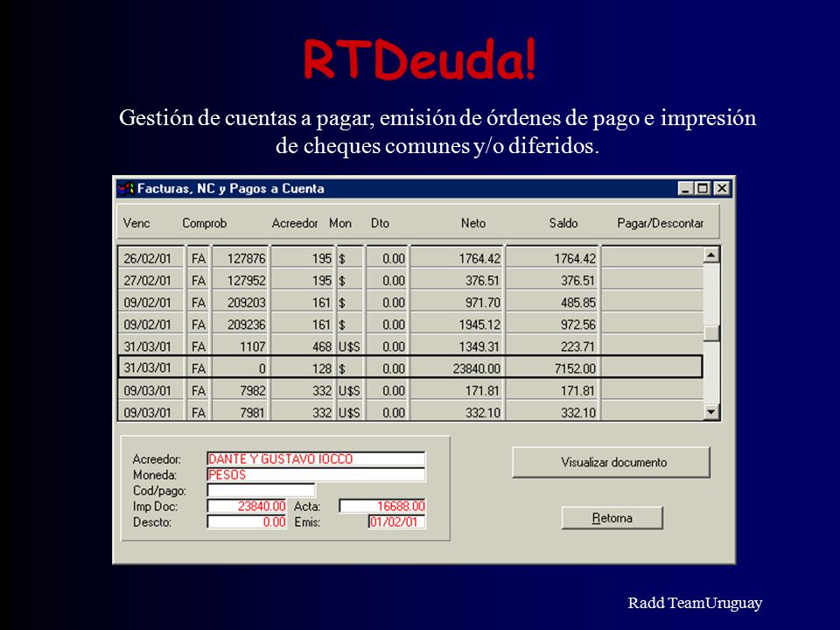Minimize the Facturas, NC y Pagos window

pos(685,189)
